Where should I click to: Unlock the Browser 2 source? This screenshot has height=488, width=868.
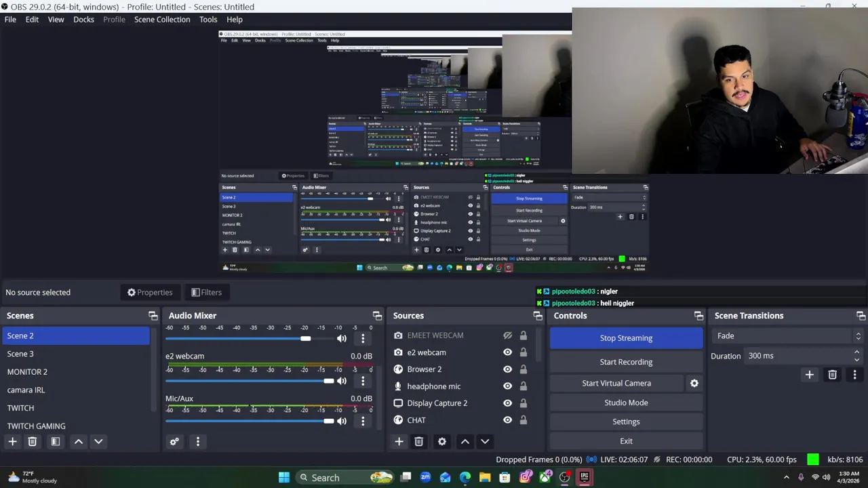click(x=523, y=369)
